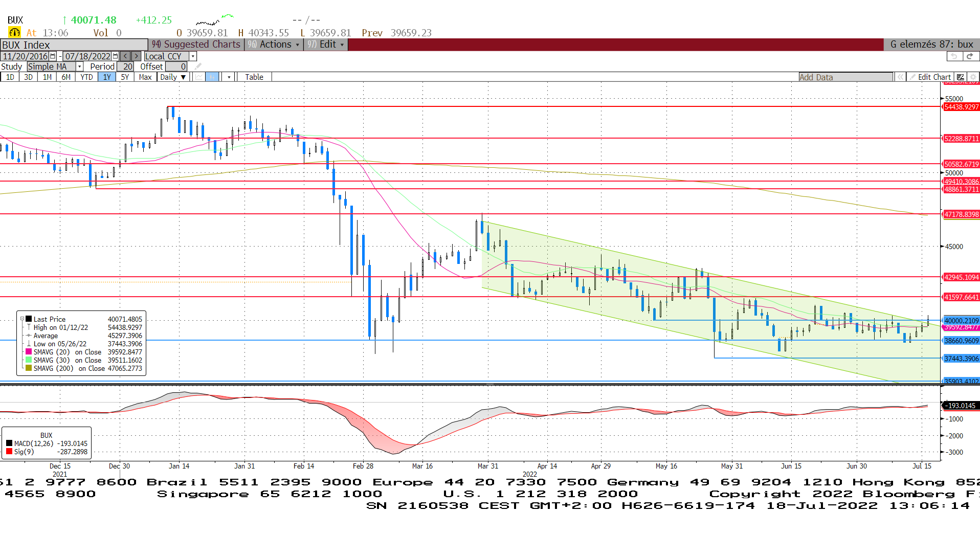Screen dimensions: 980x534
Task: Click the 50582.6719 price level label
Action: (962, 164)
